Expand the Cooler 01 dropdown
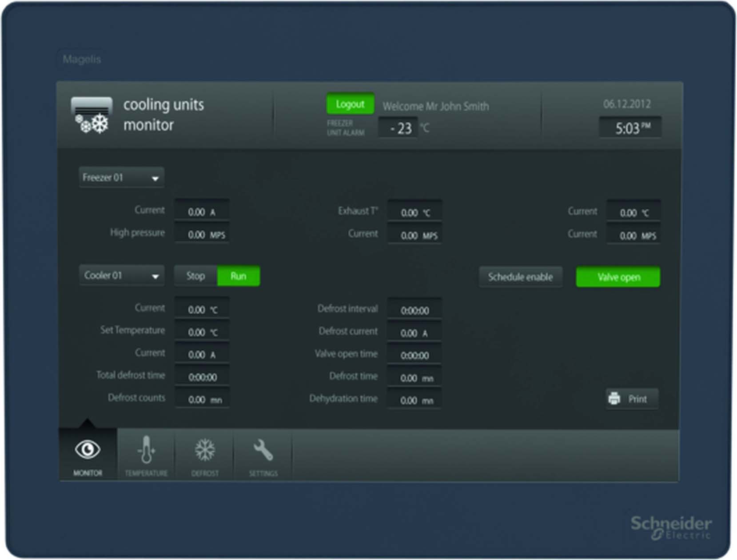 pos(121,276)
